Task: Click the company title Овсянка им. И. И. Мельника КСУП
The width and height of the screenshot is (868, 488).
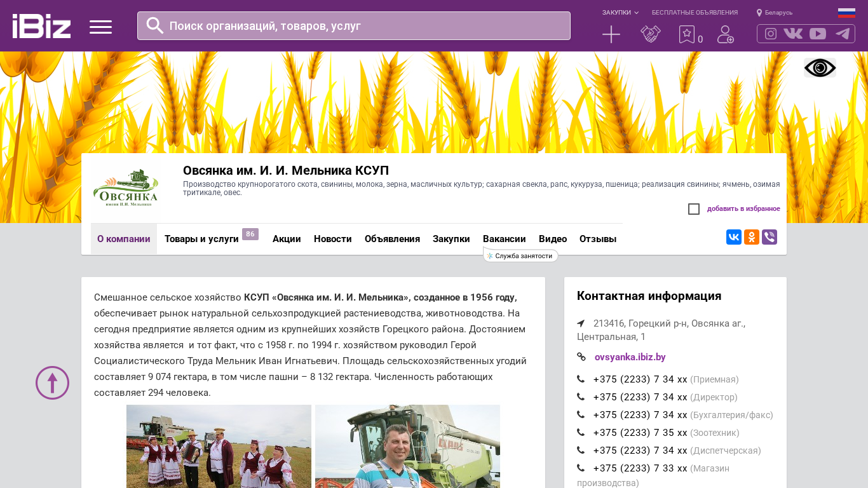Action: click(286, 170)
